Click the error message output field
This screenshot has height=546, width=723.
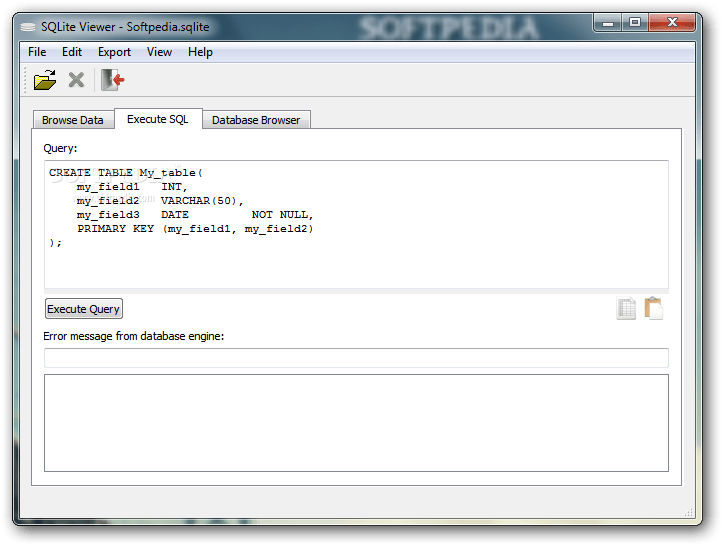click(356, 358)
